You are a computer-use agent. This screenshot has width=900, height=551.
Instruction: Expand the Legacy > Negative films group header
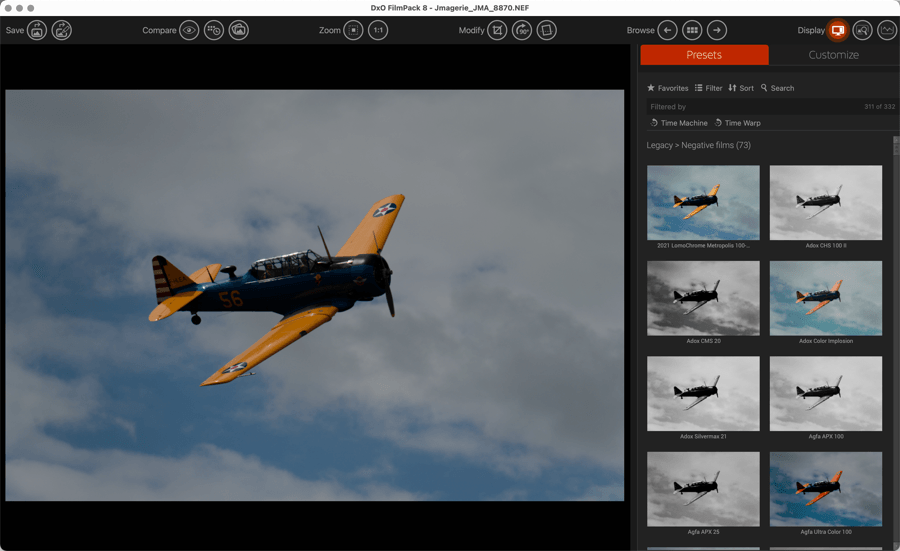pyautogui.click(x=698, y=145)
